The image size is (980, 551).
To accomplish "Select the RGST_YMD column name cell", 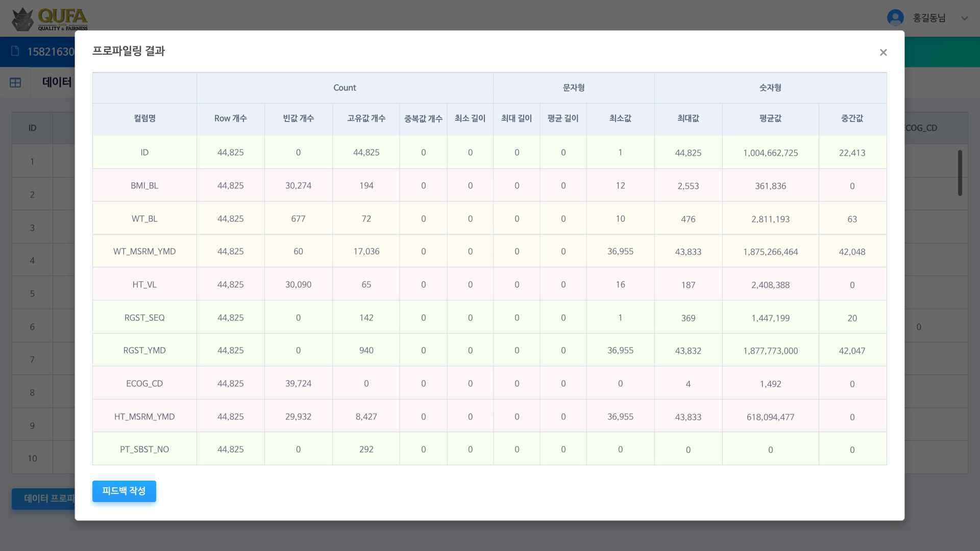I will pos(144,350).
